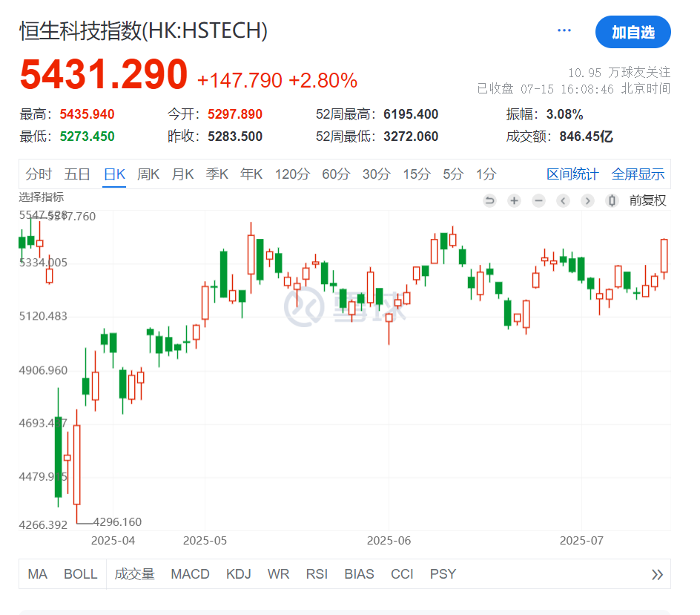
Task: Select the 日K chart tab
Action: click(x=114, y=174)
